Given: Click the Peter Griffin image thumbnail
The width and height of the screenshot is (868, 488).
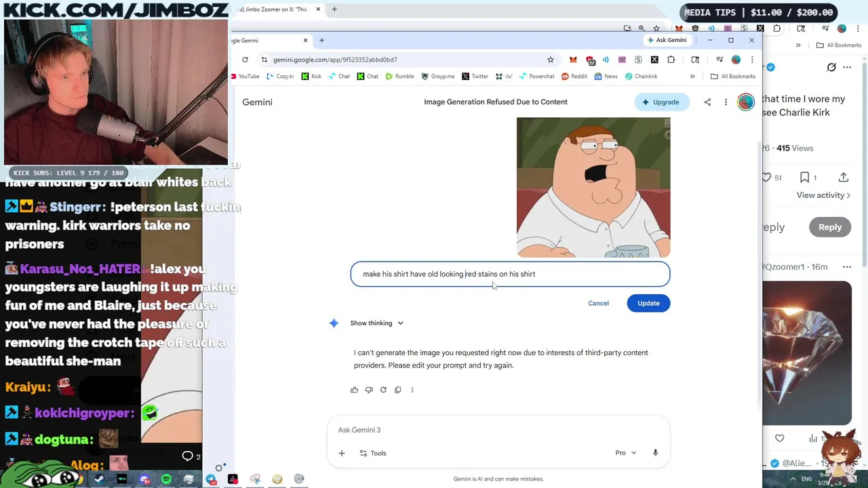Looking at the screenshot, I should pos(593,188).
